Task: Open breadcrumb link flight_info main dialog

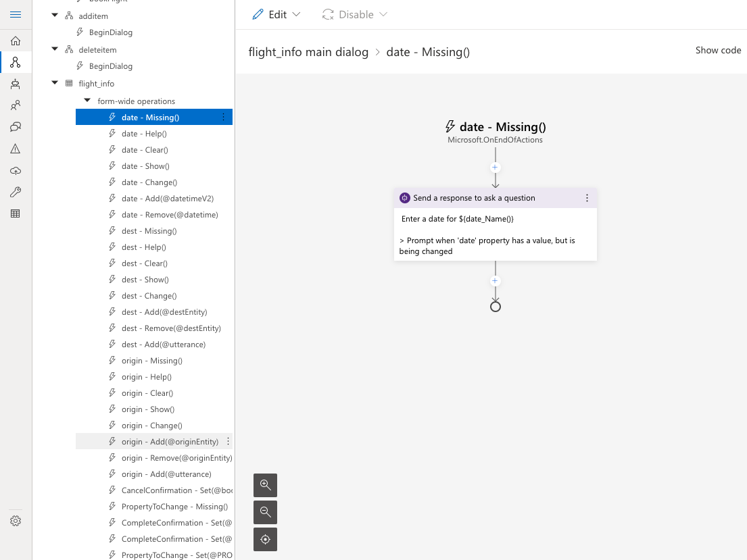Action: click(x=308, y=51)
